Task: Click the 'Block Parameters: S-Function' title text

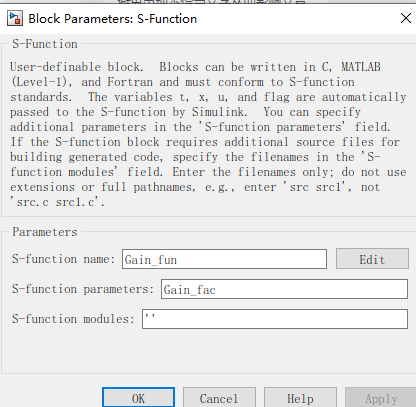Action: point(113,19)
